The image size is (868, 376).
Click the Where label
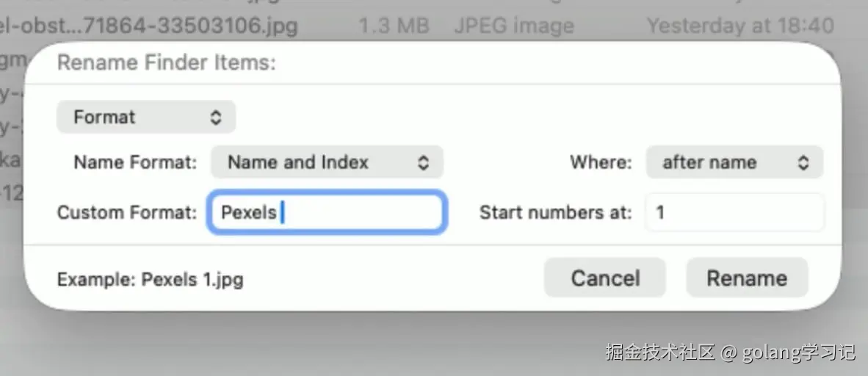[600, 163]
